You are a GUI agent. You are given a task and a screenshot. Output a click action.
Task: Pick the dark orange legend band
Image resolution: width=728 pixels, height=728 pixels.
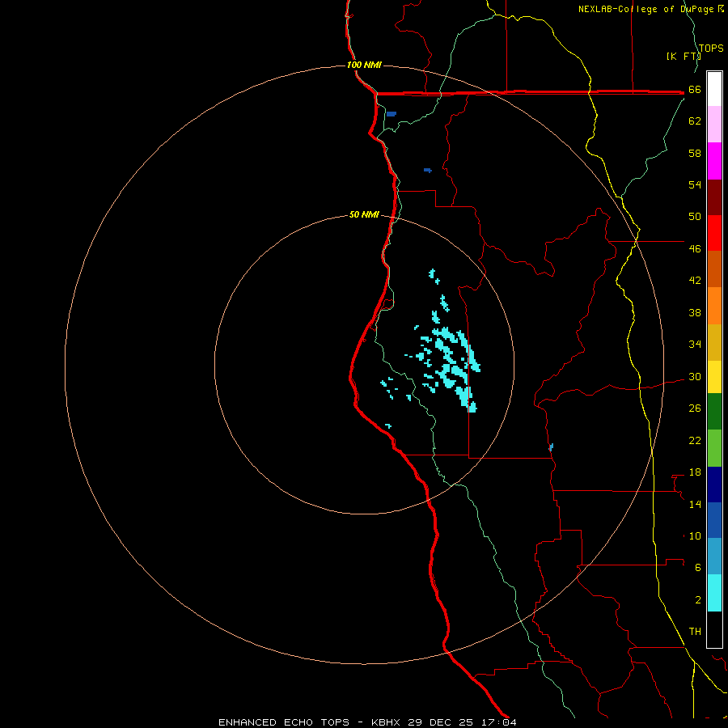pos(714,269)
